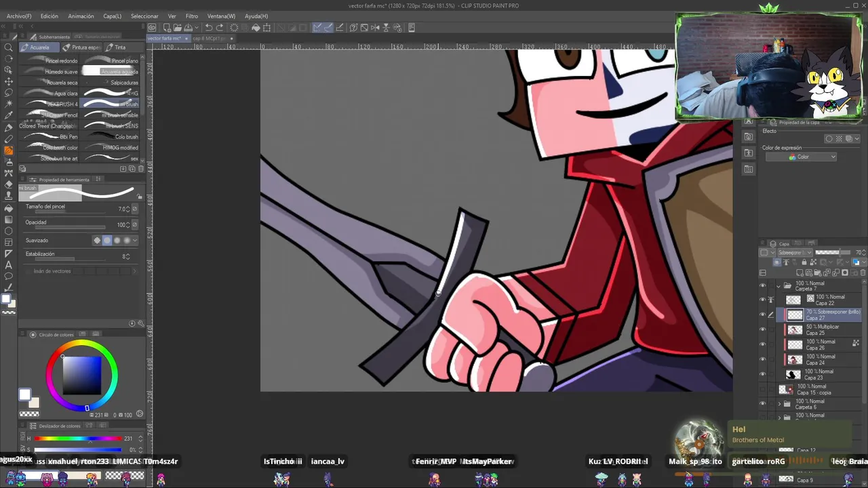Select the Eyedropper tool
Image resolution: width=868 pixels, height=488 pixels.
(9, 116)
